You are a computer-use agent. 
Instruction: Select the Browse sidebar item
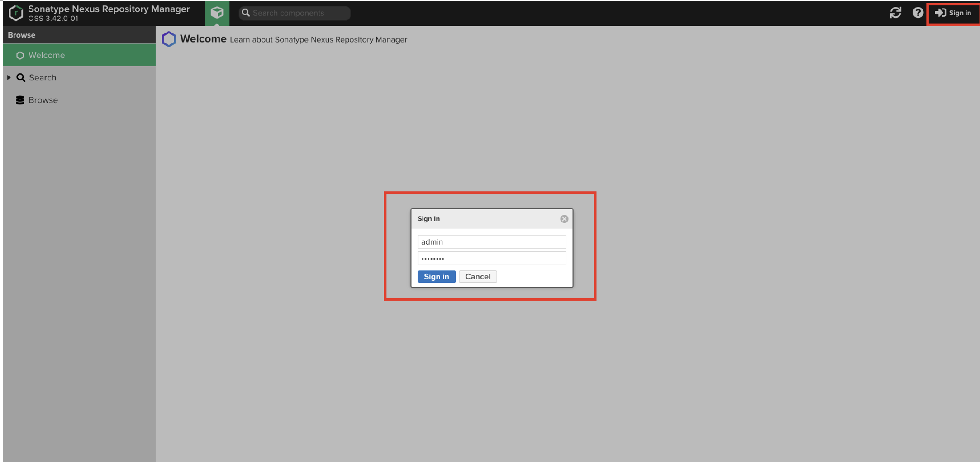point(43,100)
